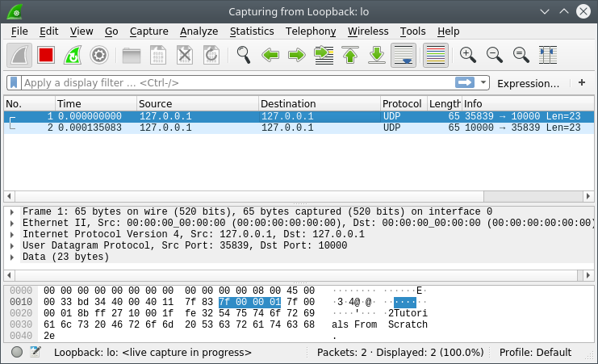Viewport: 598px width, 364px height.
Task: Reload this capture file icon
Action: (x=211, y=56)
